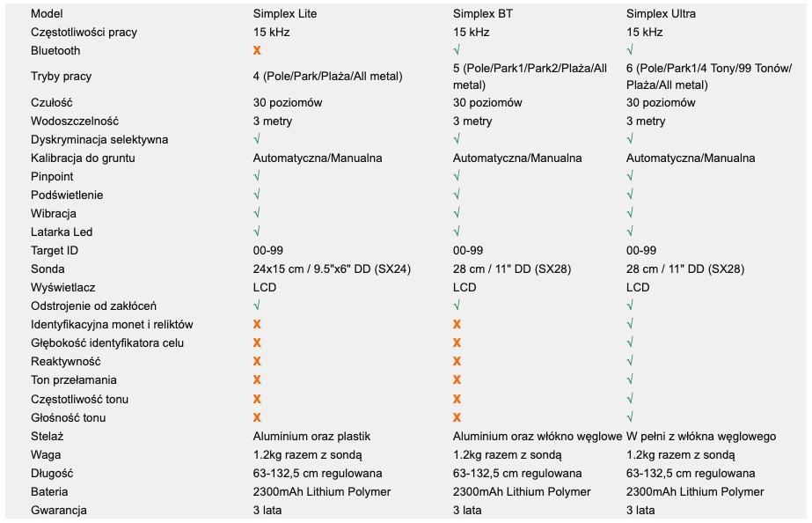Click the Pinpoint checkmark for Simplex Lite

tap(257, 176)
